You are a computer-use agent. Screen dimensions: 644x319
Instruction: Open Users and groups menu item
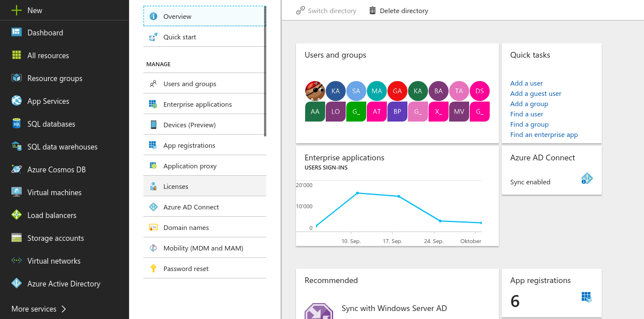click(x=190, y=84)
